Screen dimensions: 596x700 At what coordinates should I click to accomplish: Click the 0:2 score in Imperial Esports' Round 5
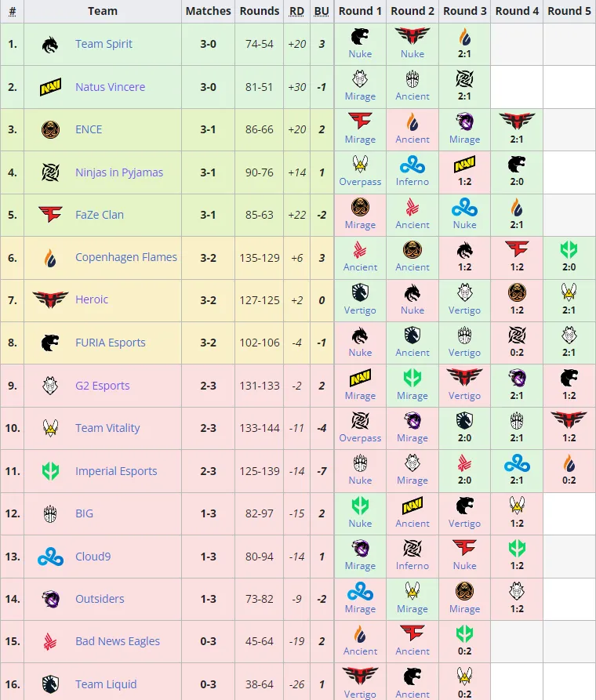click(569, 481)
